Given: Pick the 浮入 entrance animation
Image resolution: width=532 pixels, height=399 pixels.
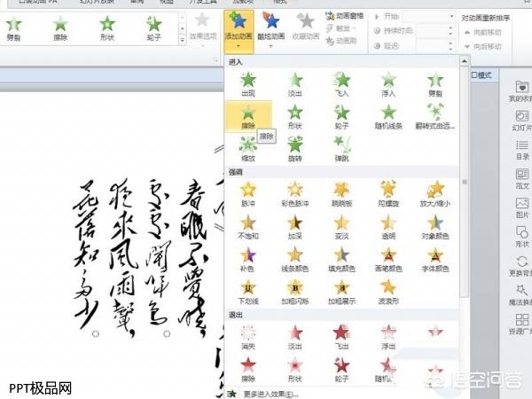Looking at the screenshot, I should pos(388,84).
